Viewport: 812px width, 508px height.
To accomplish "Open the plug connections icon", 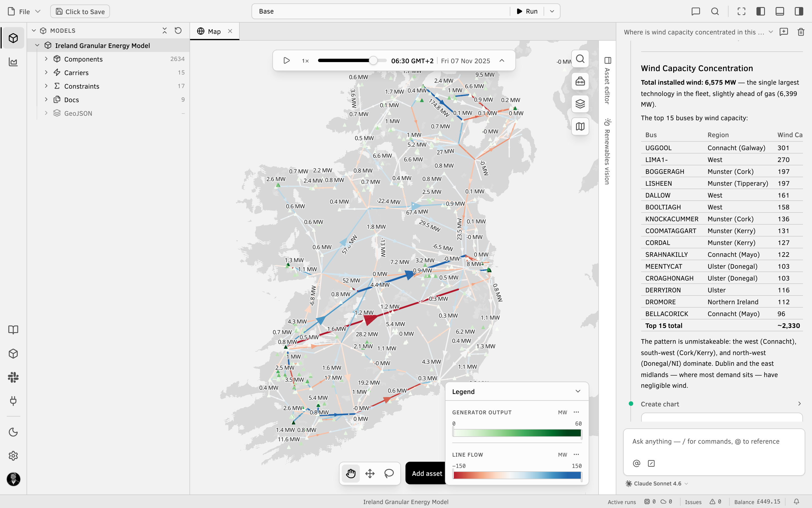I will pos(14,400).
